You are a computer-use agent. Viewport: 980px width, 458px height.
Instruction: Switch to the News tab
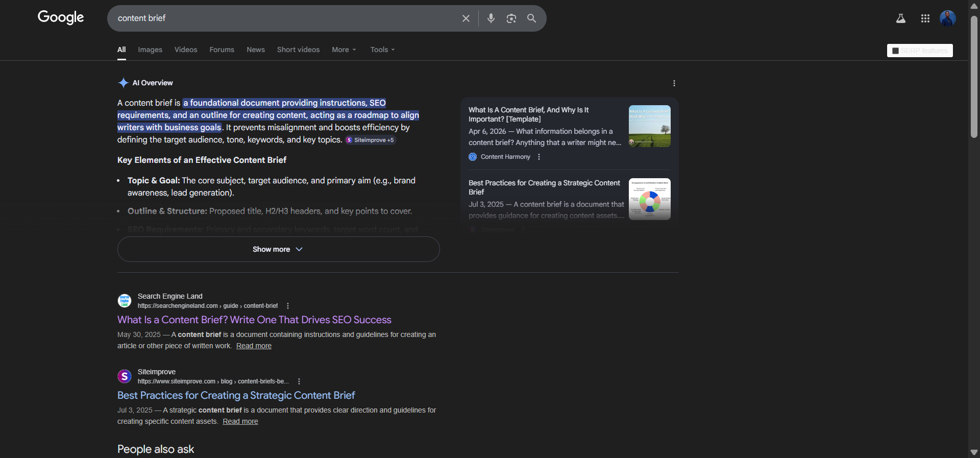(x=256, y=50)
